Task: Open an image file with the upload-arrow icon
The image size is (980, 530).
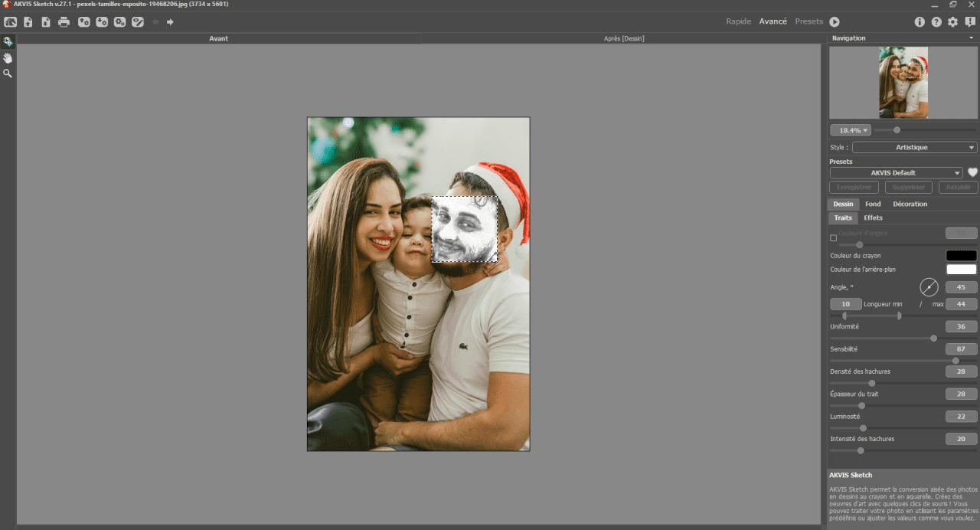Action: [x=28, y=22]
